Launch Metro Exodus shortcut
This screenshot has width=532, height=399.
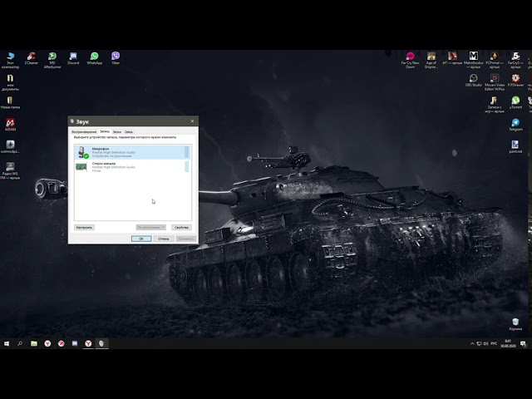coord(473,60)
